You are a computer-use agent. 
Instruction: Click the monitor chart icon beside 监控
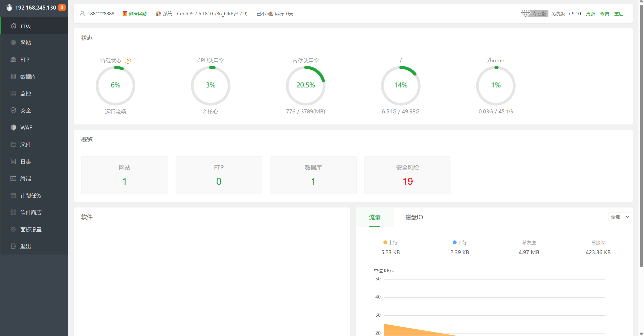[x=13, y=94]
